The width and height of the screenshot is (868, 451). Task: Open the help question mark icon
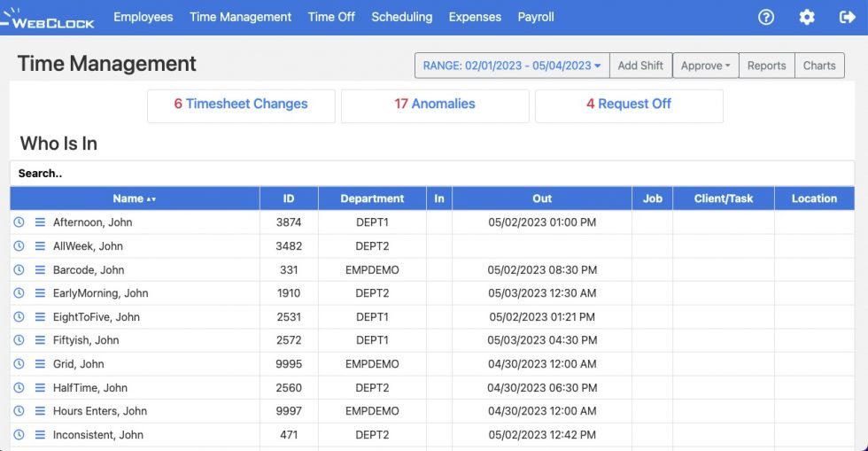click(x=766, y=17)
